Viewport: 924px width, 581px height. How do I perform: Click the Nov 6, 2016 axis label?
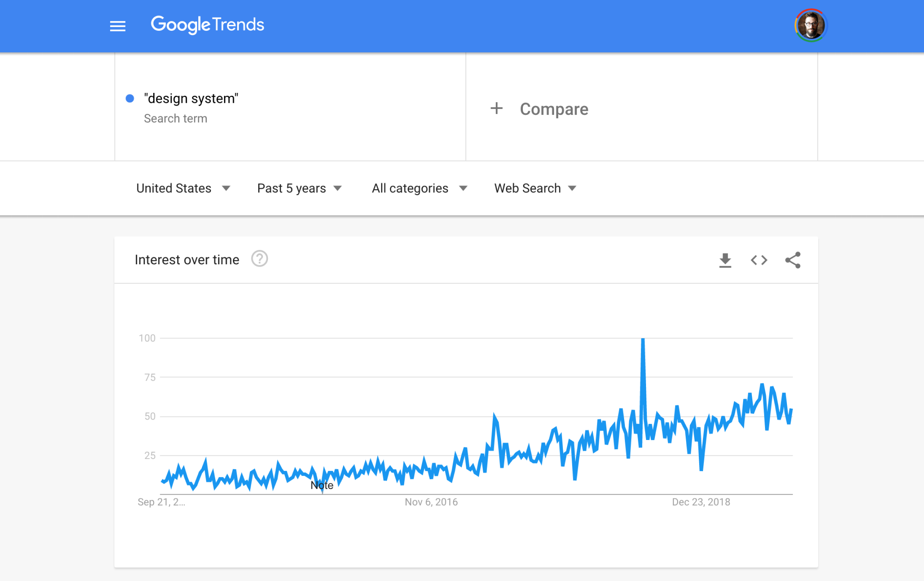coord(431,502)
